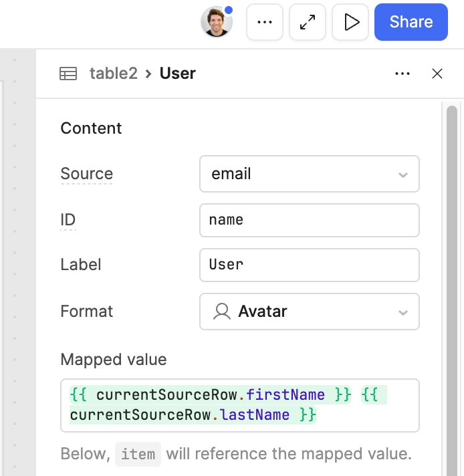Navigate back to table2 breadcrumb
This screenshot has width=464, height=476.
(x=114, y=74)
